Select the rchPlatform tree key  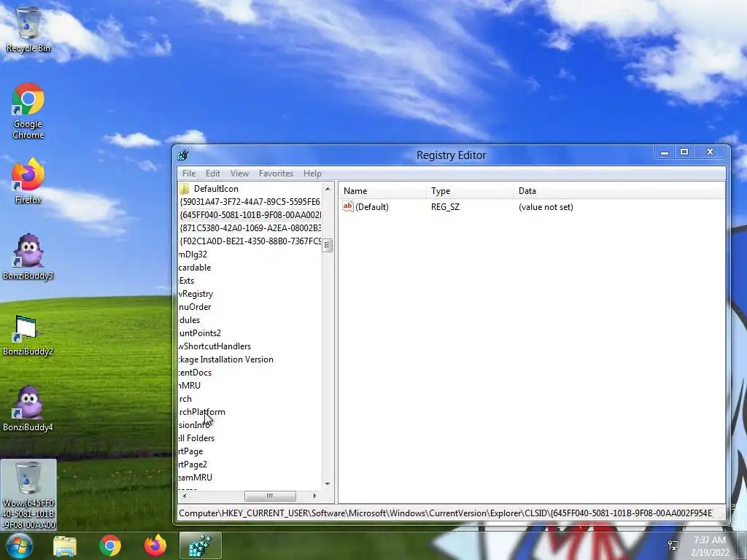coord(202,412)
